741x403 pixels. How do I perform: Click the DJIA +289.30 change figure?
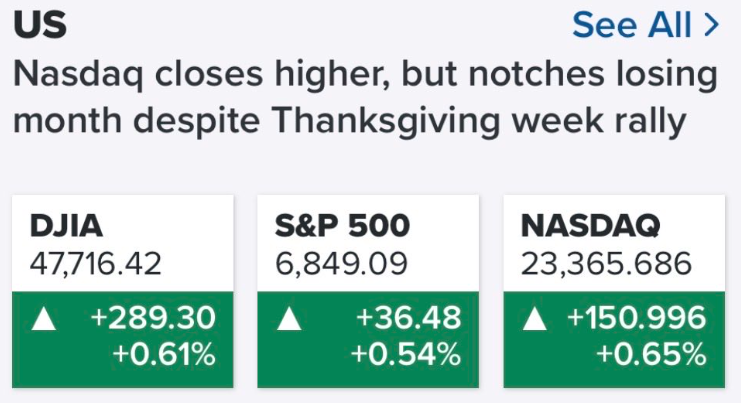coord(152,319)
